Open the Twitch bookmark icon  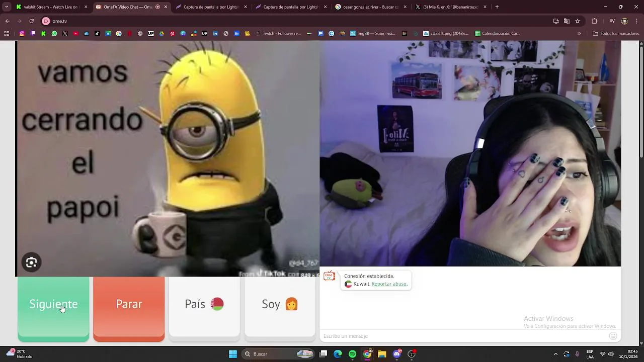tap(33, 34)
